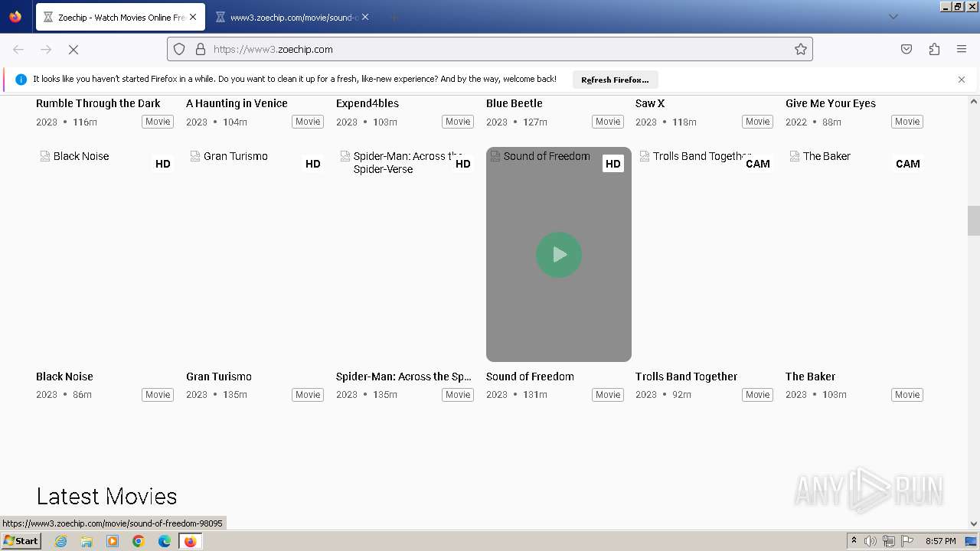
Task: Open the Saw X title link
Action: [x=650, y=103]
